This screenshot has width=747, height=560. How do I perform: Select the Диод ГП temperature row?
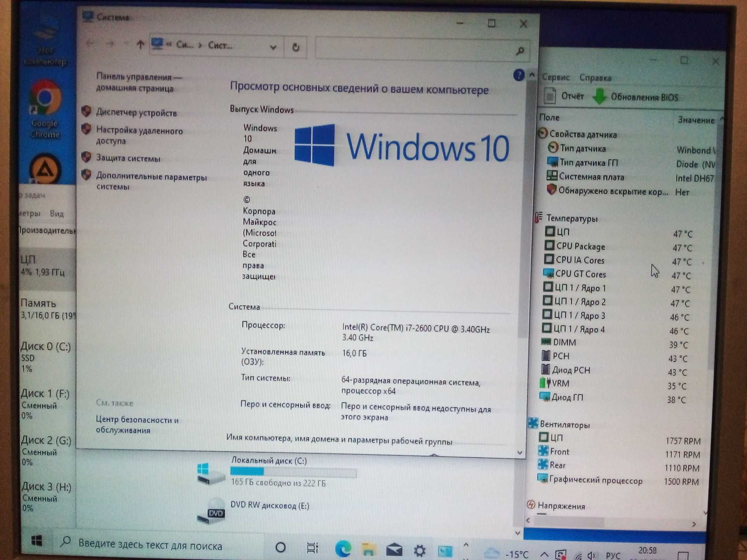[x=612, y=397]
